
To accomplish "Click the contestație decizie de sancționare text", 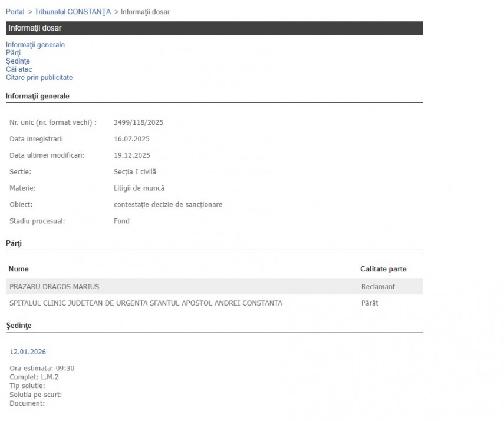I will [168, 205].
